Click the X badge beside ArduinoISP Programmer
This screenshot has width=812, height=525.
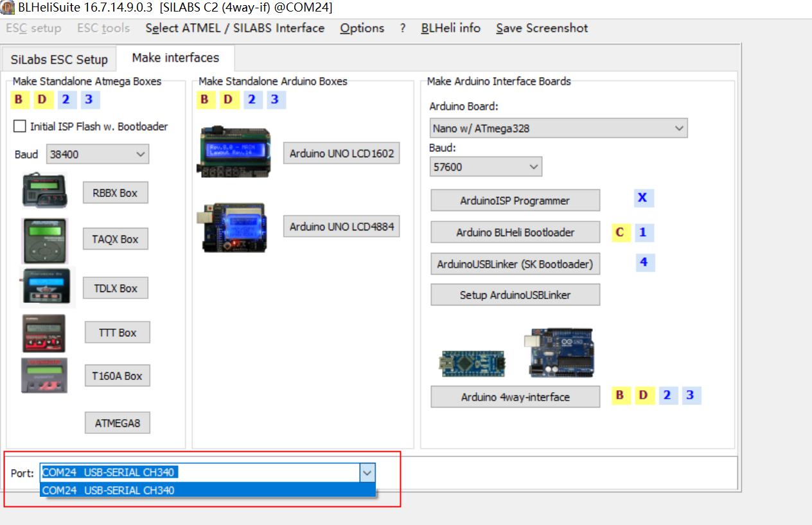click(x=642, y=198)
